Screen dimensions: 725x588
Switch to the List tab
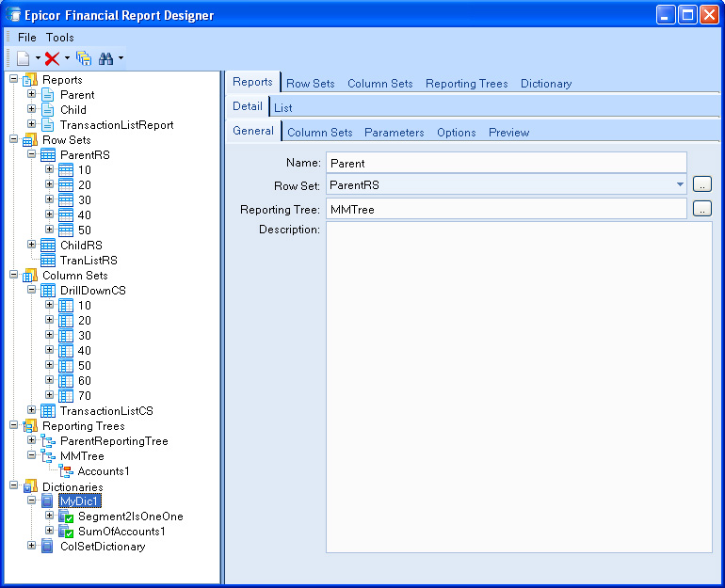(x=283, y=108)
